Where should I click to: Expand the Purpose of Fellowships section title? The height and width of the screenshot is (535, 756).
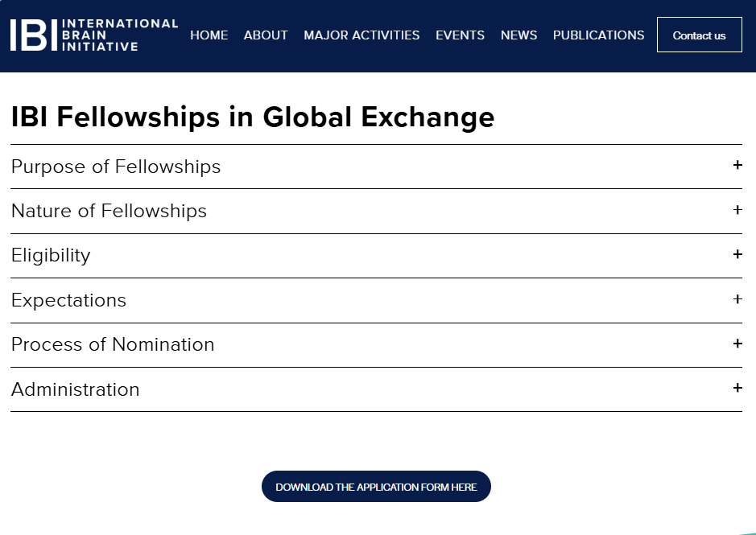coord(116,167)
